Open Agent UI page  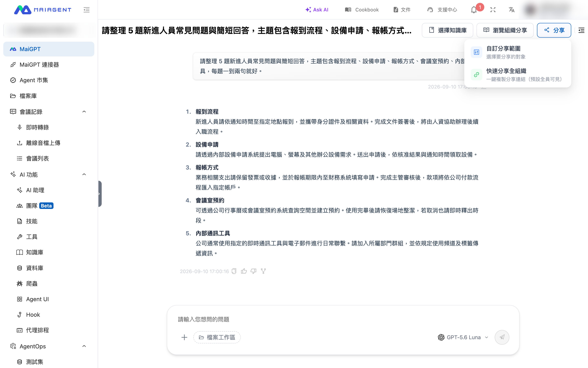[x=49, y=299]
